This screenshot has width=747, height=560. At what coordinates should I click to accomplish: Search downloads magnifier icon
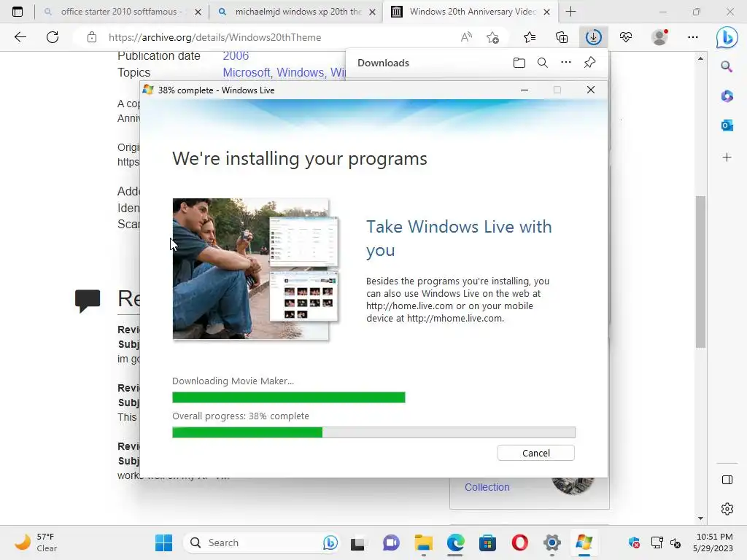point(543,63)
